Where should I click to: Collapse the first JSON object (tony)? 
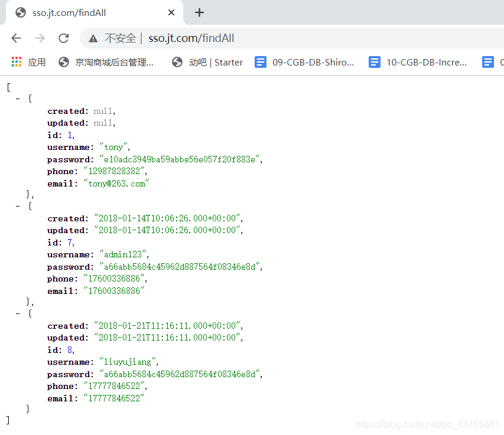click(x=18, y=99)
